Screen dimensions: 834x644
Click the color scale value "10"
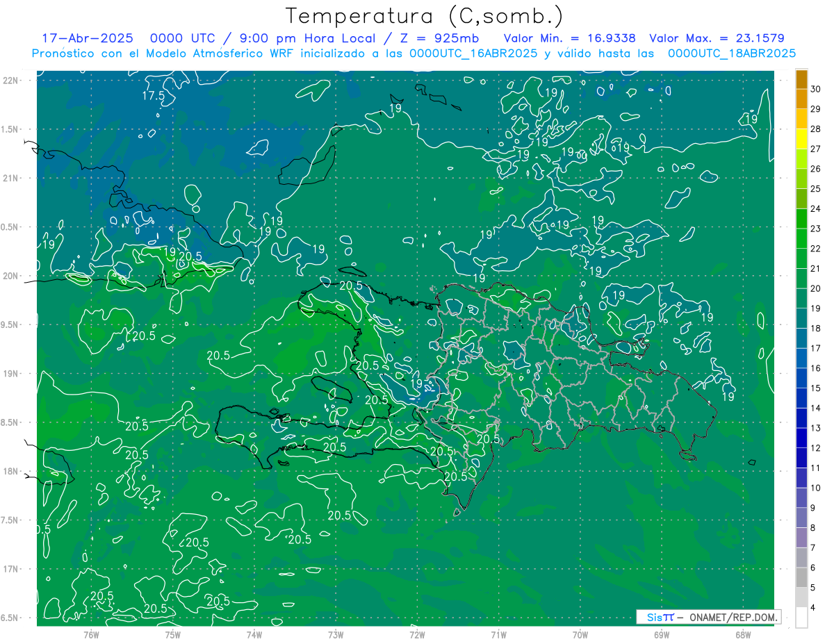tap(816, 488)
